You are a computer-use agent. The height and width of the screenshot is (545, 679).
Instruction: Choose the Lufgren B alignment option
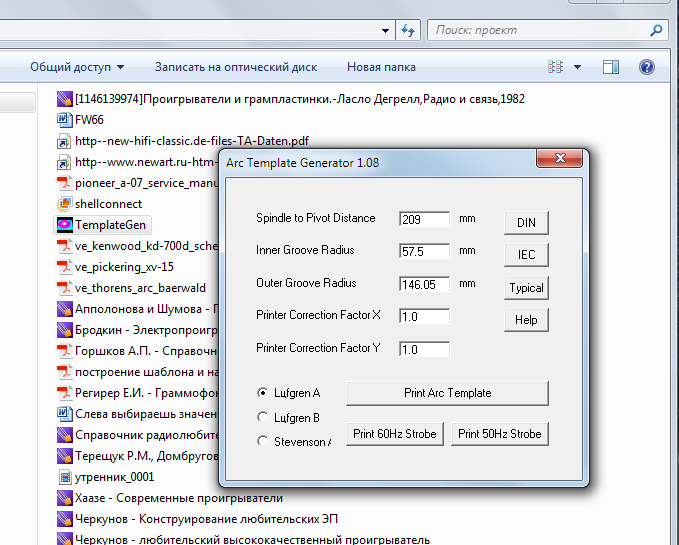pyautogui.click(x=263, y=417)
